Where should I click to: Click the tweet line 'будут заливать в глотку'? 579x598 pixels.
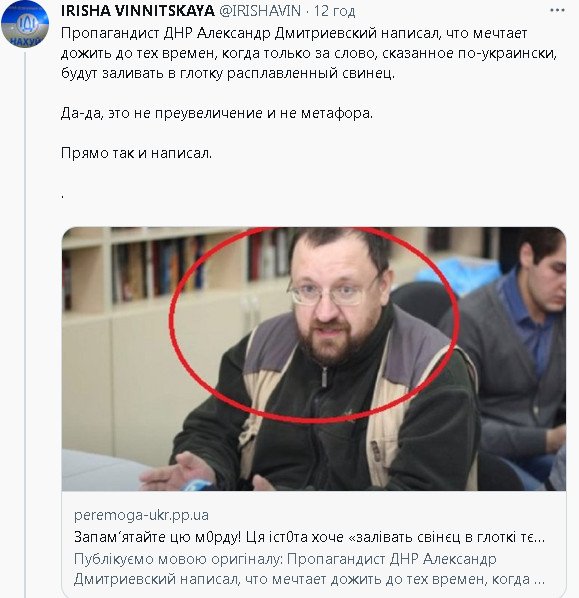(228, 73)
